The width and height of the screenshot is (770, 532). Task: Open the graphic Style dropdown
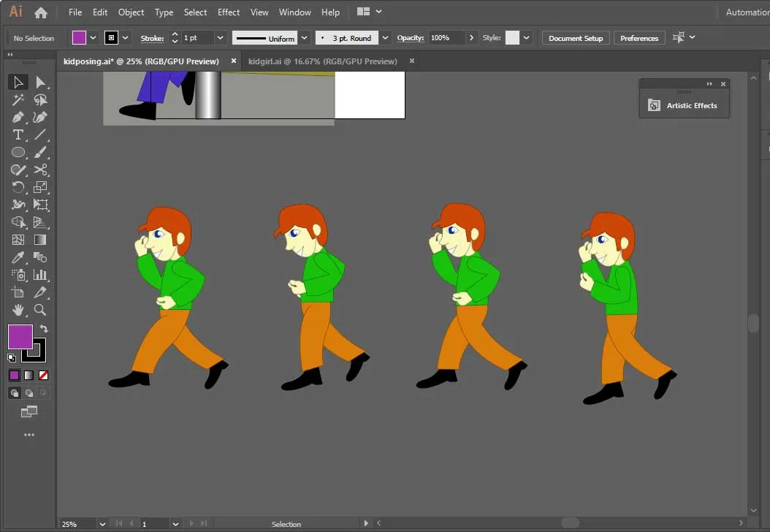click(527, 38)
